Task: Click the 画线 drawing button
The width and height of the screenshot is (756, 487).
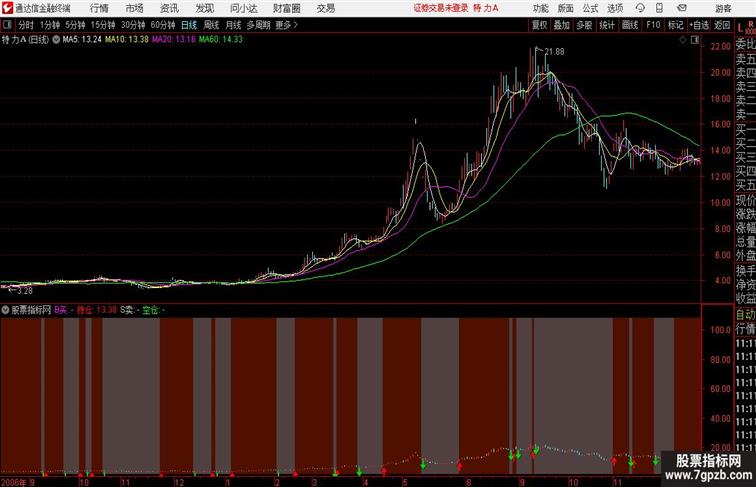Action: point(630,25)
